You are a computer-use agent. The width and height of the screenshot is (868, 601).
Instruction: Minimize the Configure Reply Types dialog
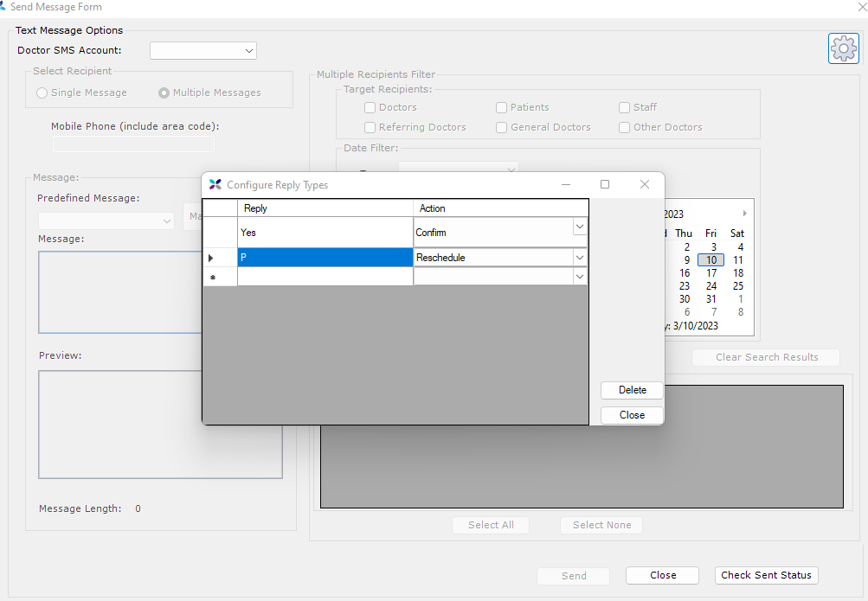566,184
